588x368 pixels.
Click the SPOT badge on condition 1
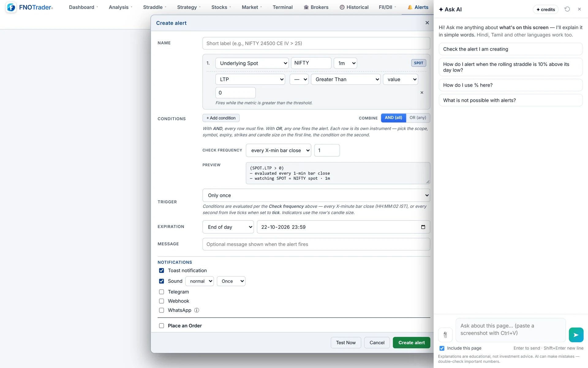tap(418, 63)
